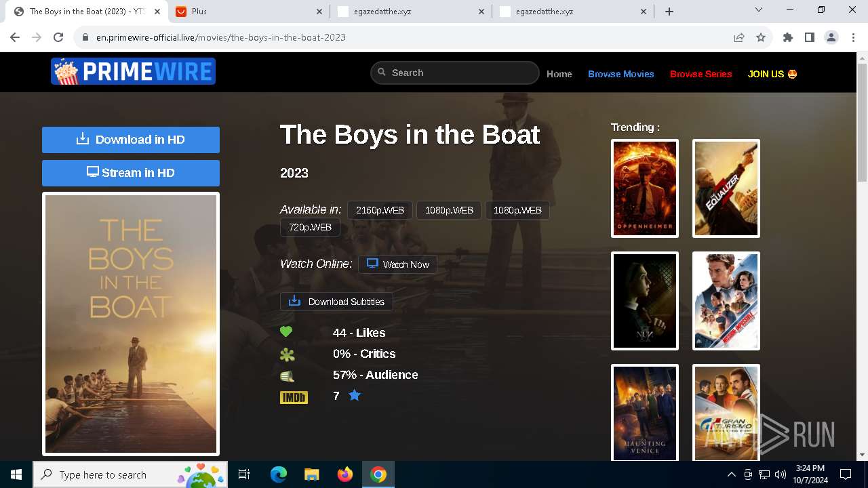Reload the page
Viewport: 868px width, 488px height.
58,37
